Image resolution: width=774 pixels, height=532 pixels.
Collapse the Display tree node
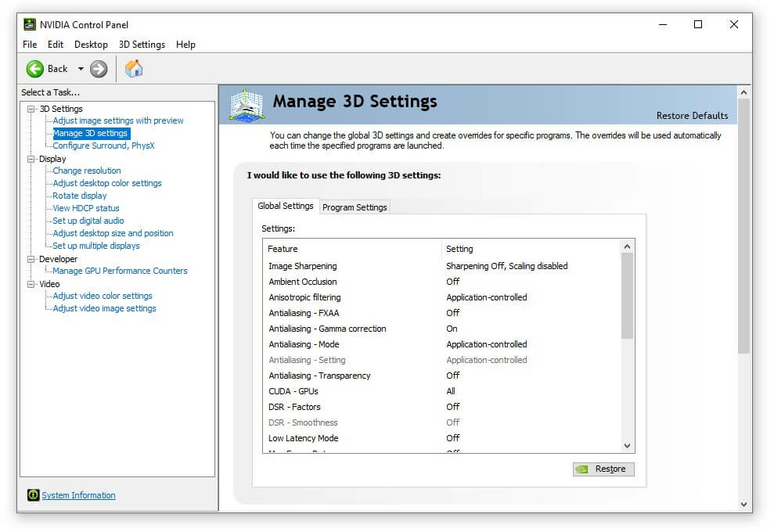coord(31,159)
